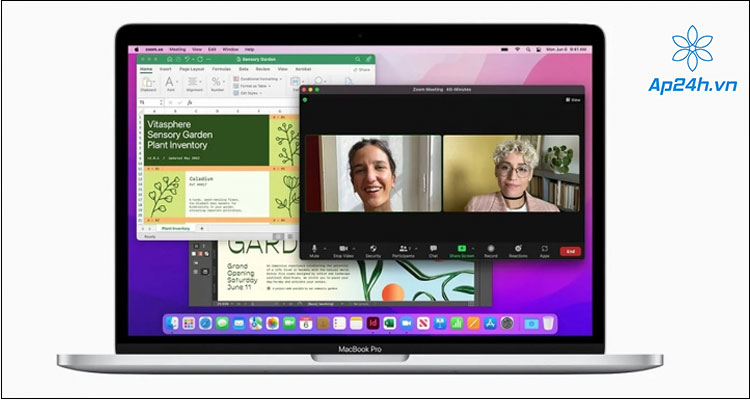The image size is (750, 400).
Task: Open the Participants panel in Zoom
Action: pyautogui.click(x=403, y=250)
